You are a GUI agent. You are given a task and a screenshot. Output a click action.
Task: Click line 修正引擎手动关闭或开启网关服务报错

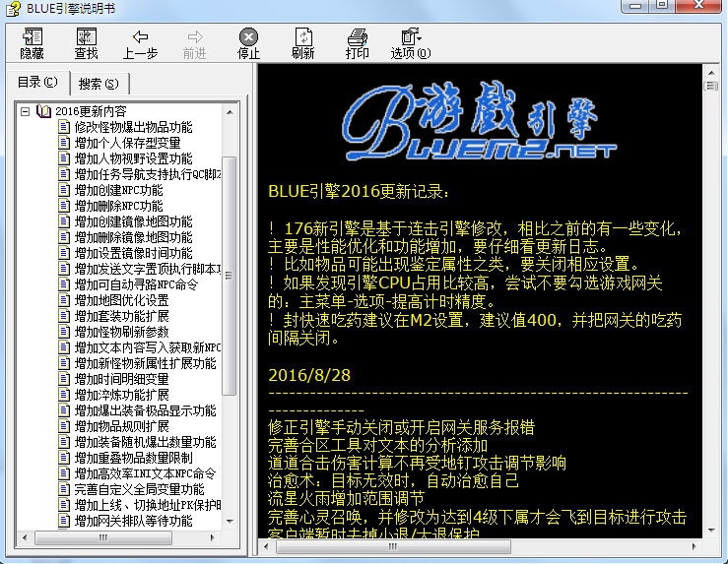[x=402, y=427]
